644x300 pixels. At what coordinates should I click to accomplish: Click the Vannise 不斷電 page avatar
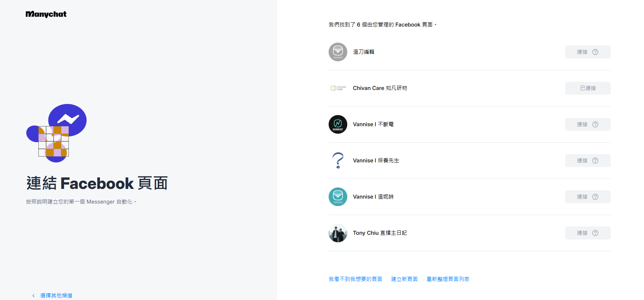tap(338, 124)
